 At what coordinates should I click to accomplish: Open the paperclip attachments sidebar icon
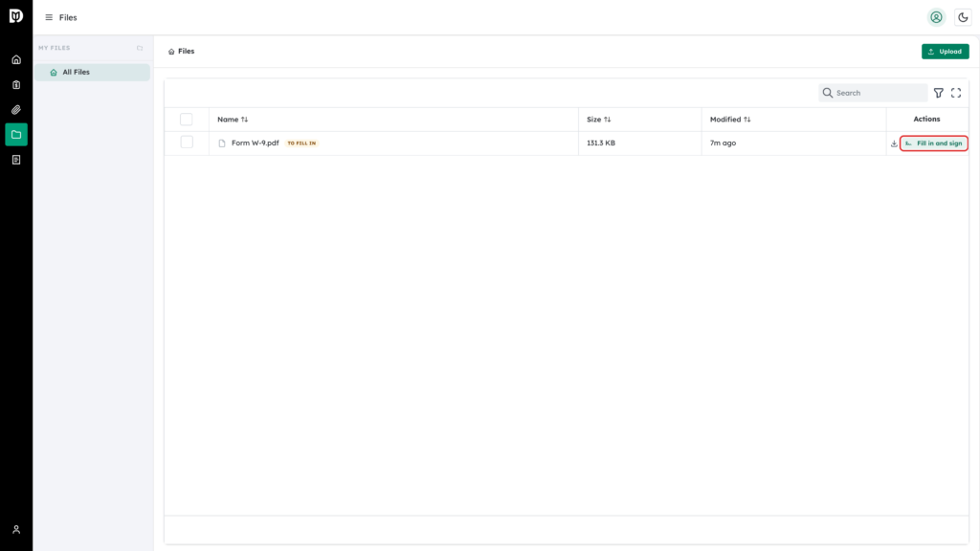click(x=16, y=110)
